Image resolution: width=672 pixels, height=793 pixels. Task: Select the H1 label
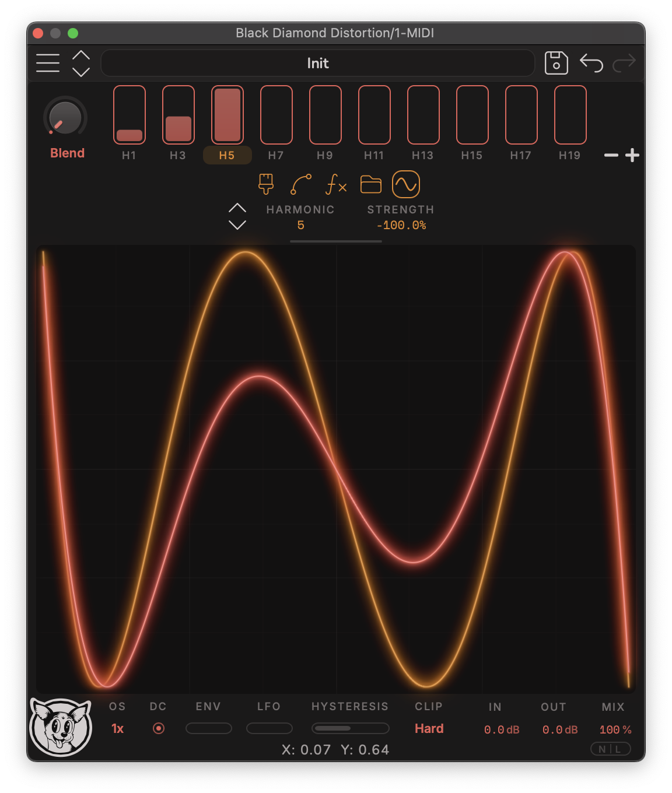point(129,155)
